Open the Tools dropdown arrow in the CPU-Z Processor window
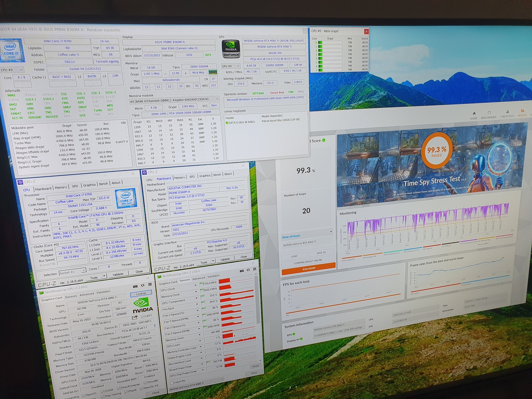This screenshot has width=532, height=399. point(104,276)
